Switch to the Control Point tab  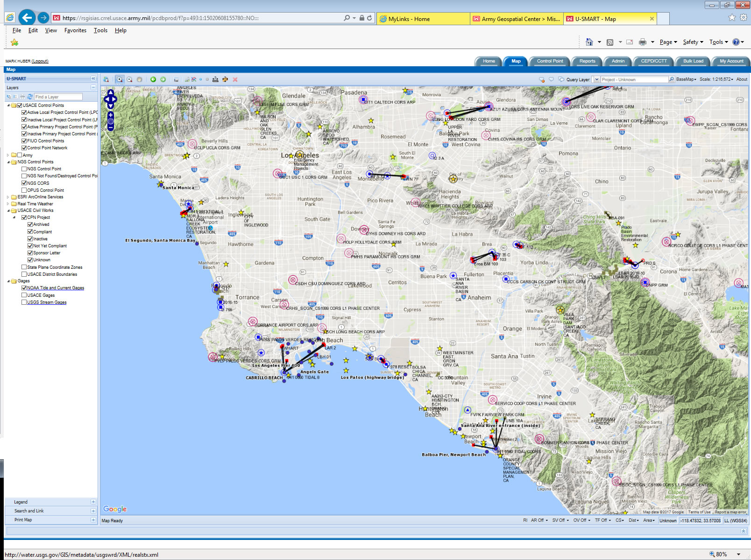[x=550, y=61]
